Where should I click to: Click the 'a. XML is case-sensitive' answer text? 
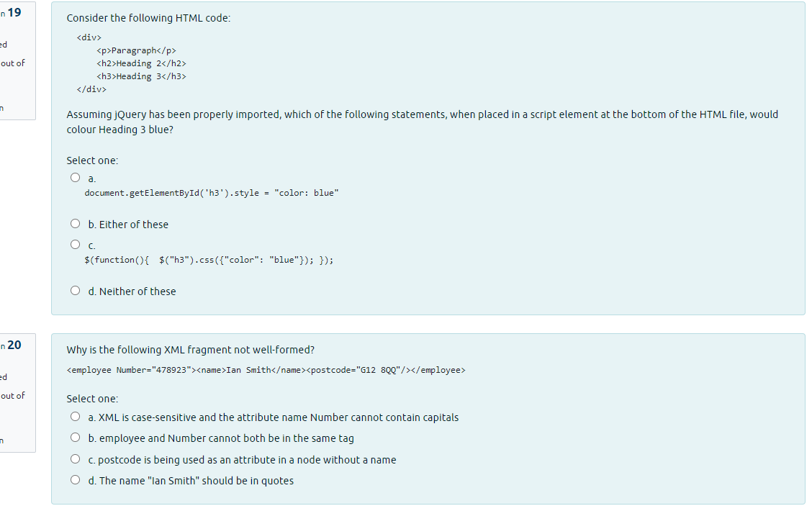click(x=274, y=418)
